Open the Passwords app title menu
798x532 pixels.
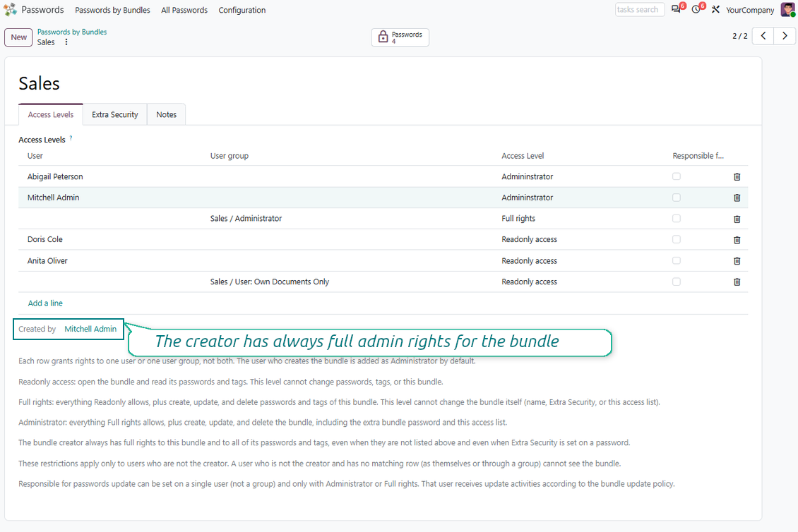point(43,10)
